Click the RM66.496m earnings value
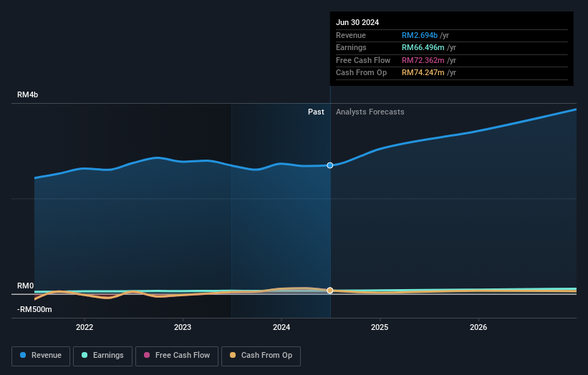Image resolution: width=588 pixels, height=375 pixels. click(x=423, y=47)
